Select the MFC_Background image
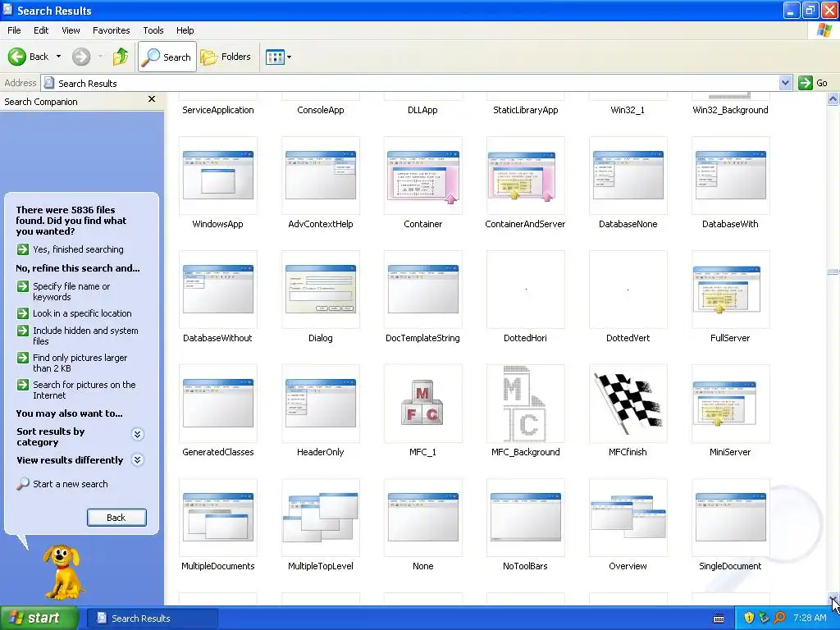The image size is (840, 630). [x=525, y=404]
